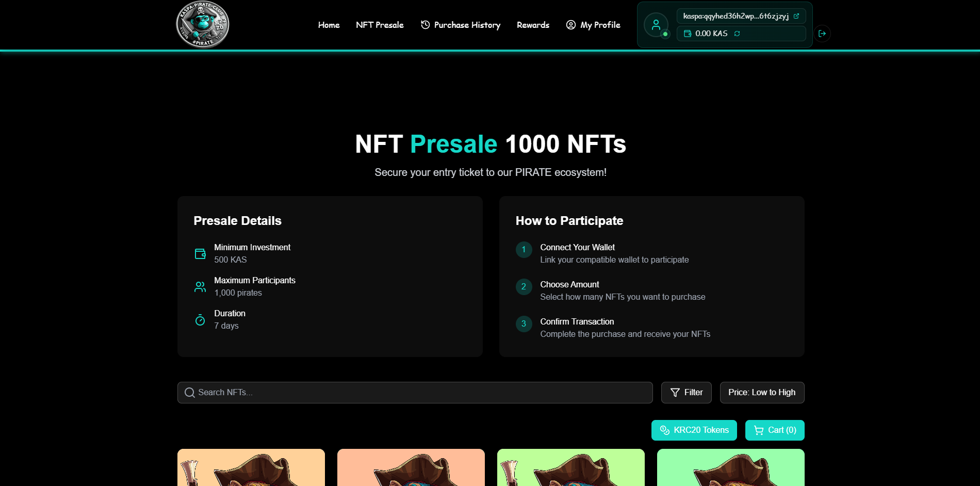980x486 pixels.
Task: Click the logout icon beside wallet panel
Action: tap(822, 34)
